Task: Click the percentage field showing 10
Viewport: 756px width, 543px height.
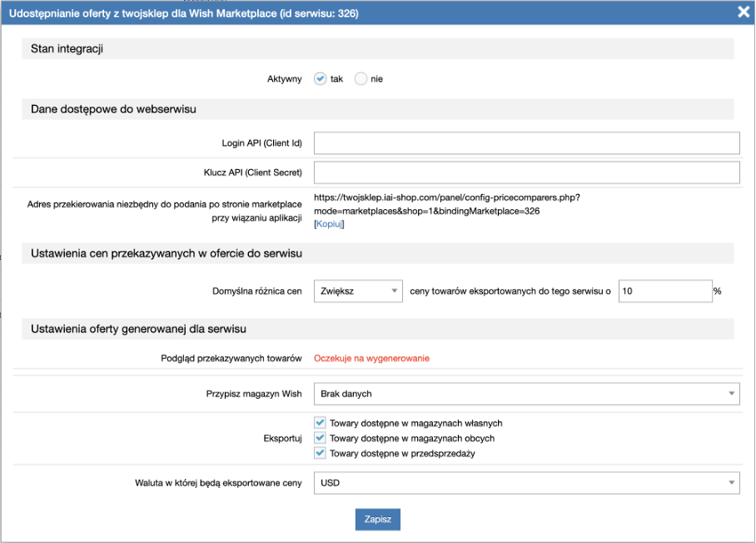Action: [664, 291]
